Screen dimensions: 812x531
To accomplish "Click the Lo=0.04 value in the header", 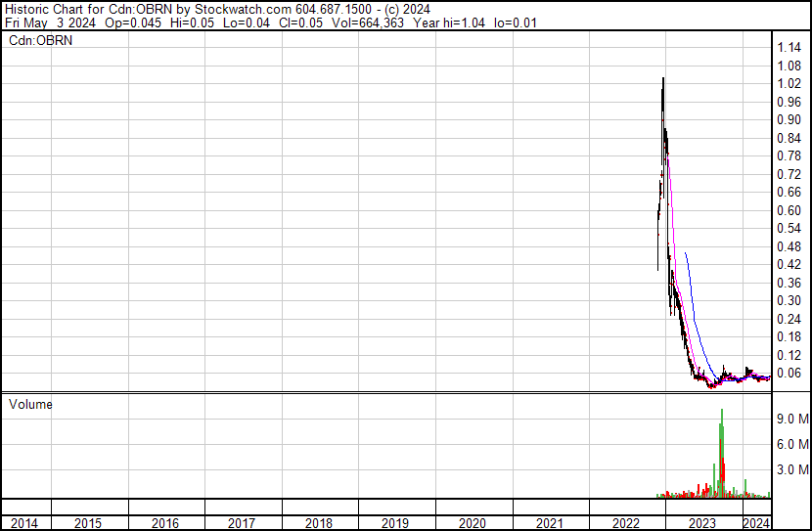I will [x=247, y=22].
